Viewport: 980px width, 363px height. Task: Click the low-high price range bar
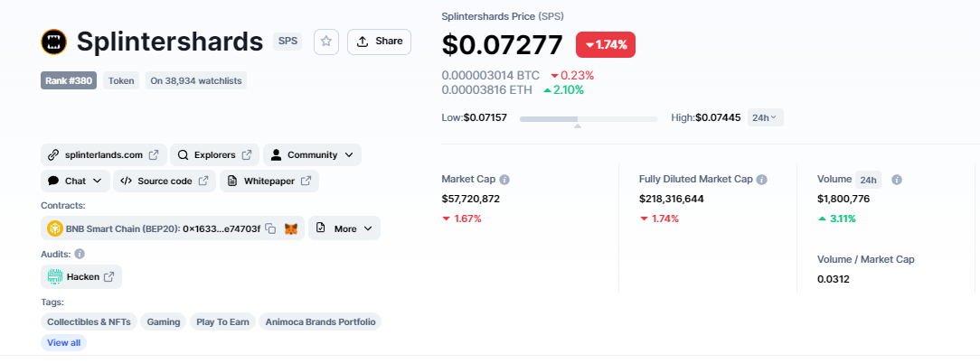589,118
